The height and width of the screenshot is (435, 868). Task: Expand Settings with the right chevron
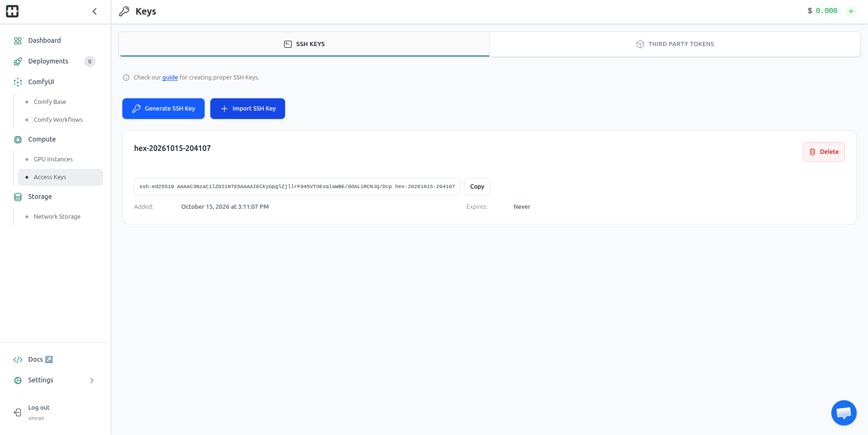(92, 380)
